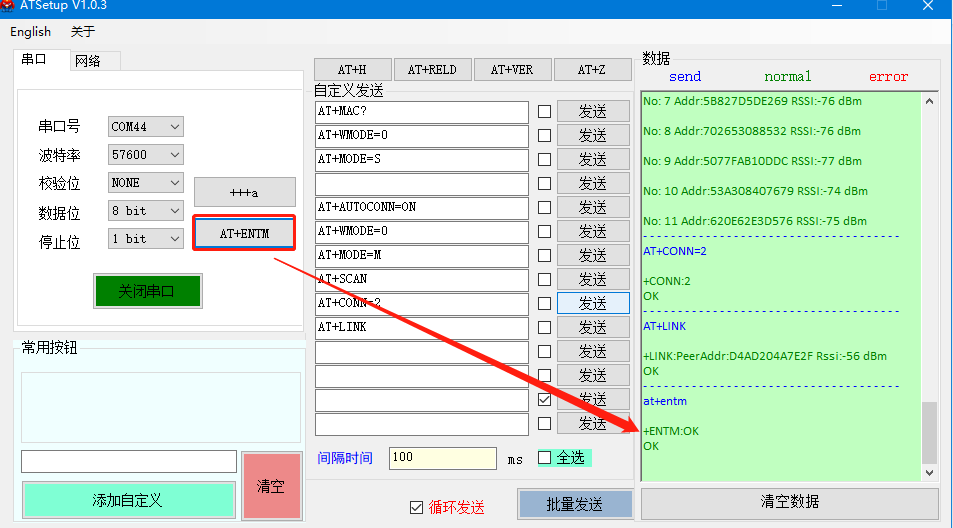This screenshot has height=528, width=953.
Task: Enable the checkbox beside AT+MAC? command
Action: [544, 111]
